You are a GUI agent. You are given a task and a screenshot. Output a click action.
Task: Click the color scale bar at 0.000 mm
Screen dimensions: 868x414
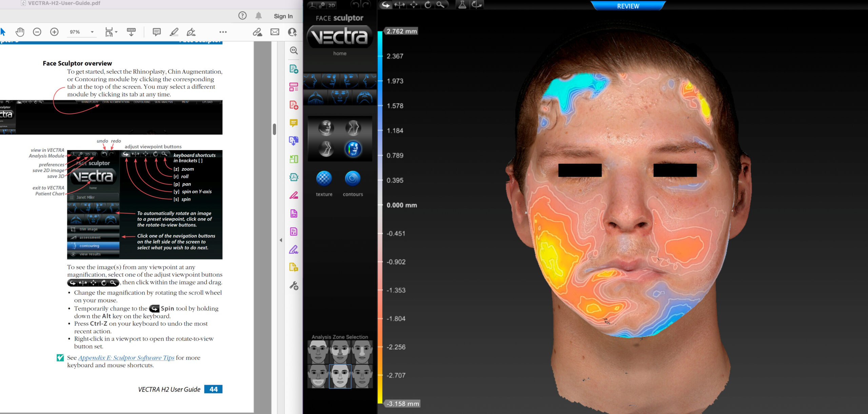(380, 205)
